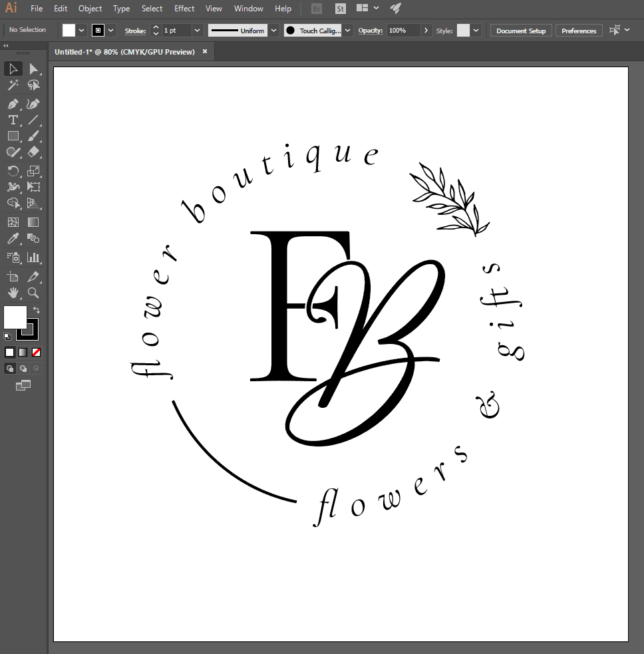Click the toolbar Fill color swatch
The image size is (644, 654).
[15, 317]
